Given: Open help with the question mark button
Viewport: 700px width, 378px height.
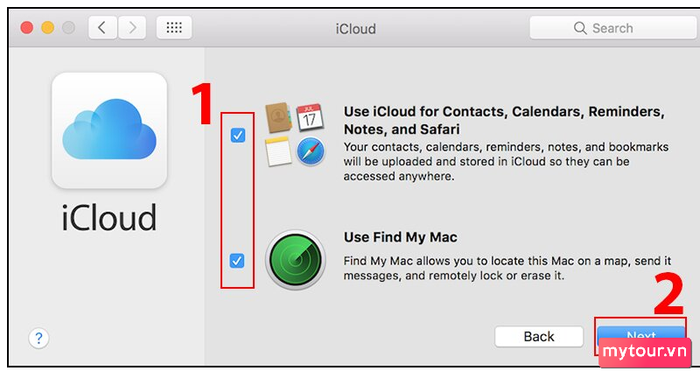Looking at the screenshot, I should tap(39, 338).
